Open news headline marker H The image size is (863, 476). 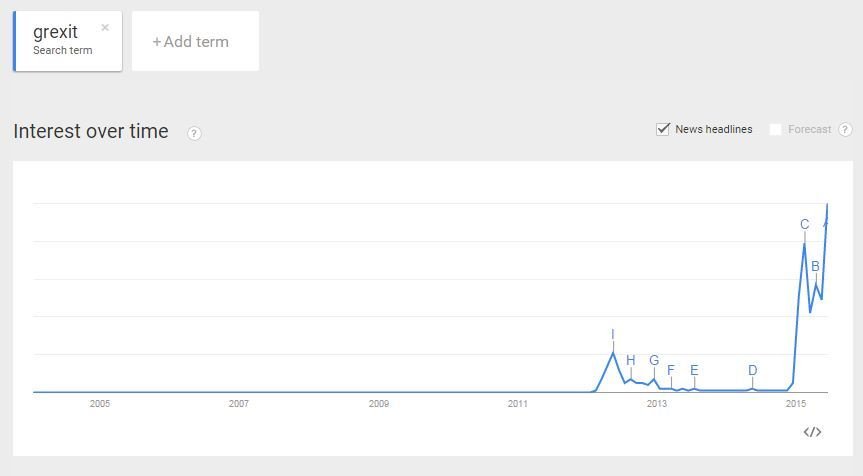pyautogui.click(x=631, y=360)
